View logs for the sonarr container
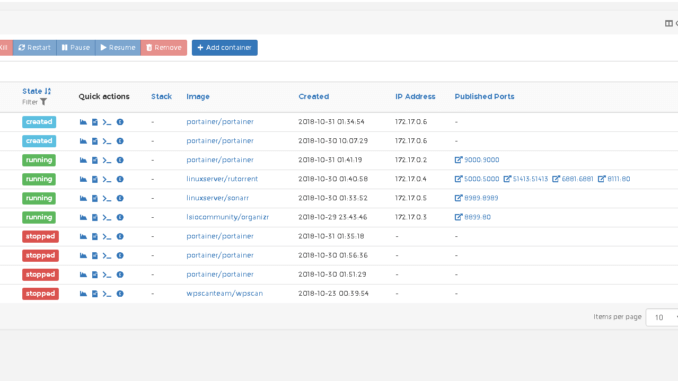This screenshot has height=381, width=678. click(95, 198)
